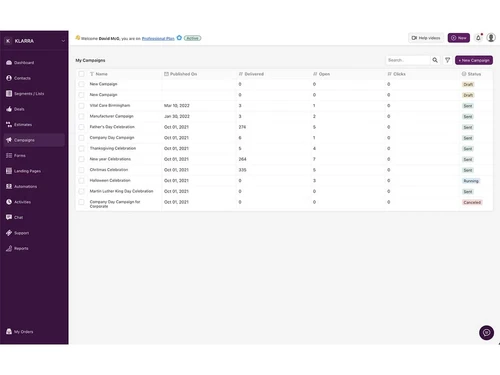Check the Manufacturer Campaign checkbox
The width and height of the screenshot is (500, 375).
point(81,116)
